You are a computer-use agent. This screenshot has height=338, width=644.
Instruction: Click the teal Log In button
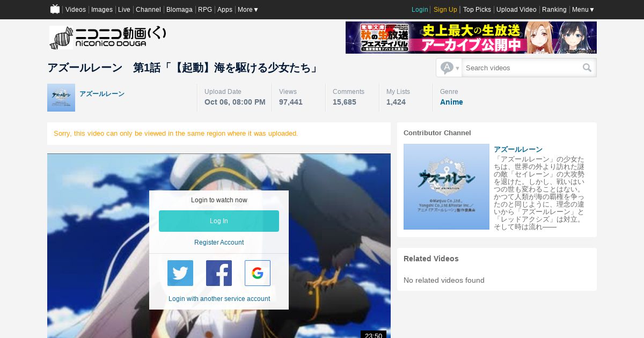click(x=219, y=221)
